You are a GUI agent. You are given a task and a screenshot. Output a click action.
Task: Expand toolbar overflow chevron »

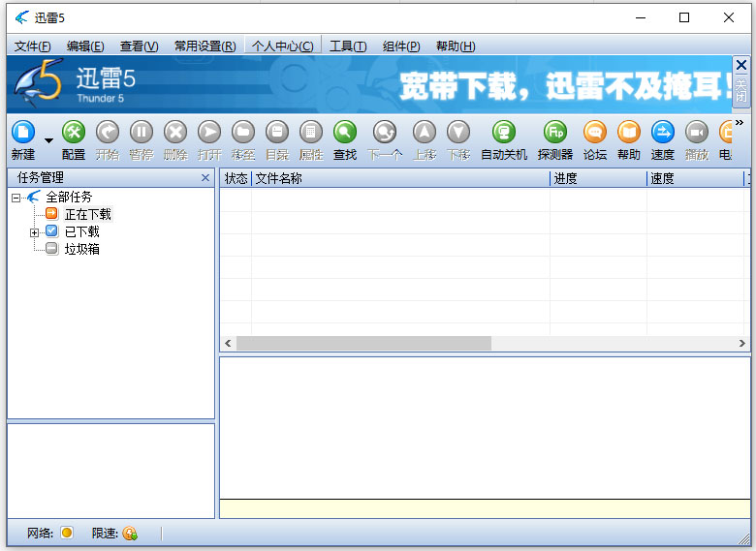(x=740, y=123)
